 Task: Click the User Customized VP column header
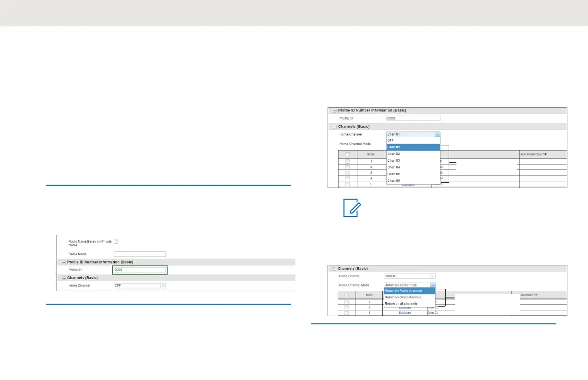coord(543,154)
